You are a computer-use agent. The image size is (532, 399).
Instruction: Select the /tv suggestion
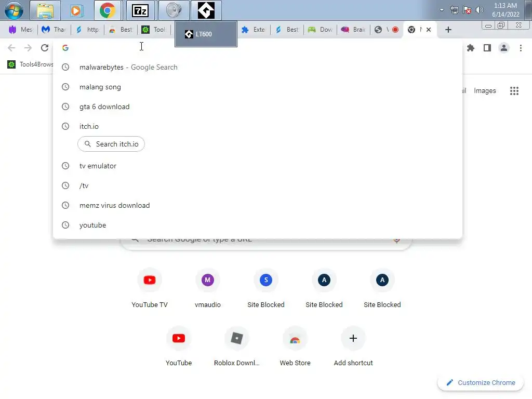[258, 185]
